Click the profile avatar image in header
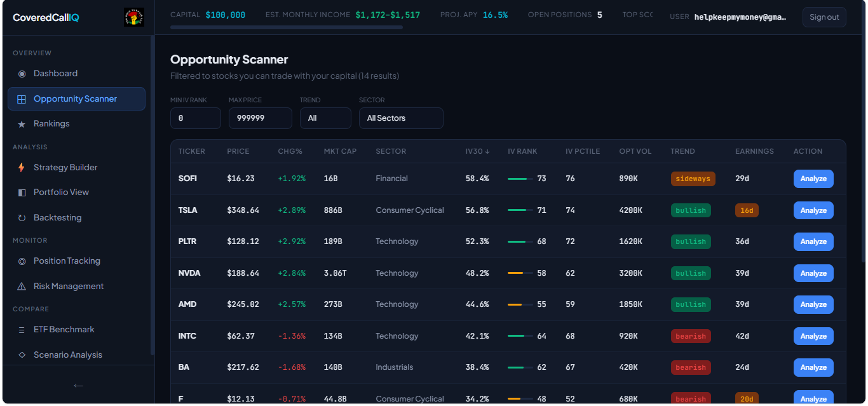This screenshot has width=868, height=406. click(133, 17)
